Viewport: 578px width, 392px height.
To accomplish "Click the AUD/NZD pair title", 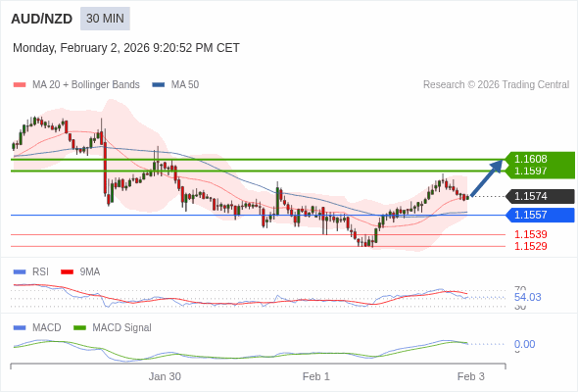I will (42, 19).
